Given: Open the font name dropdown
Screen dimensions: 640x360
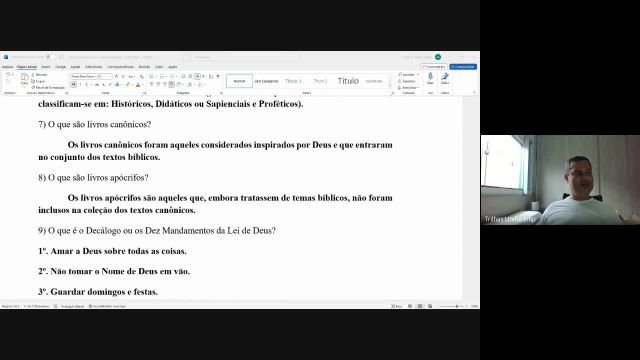Looking at the screenshot, I should pos(84,76).
